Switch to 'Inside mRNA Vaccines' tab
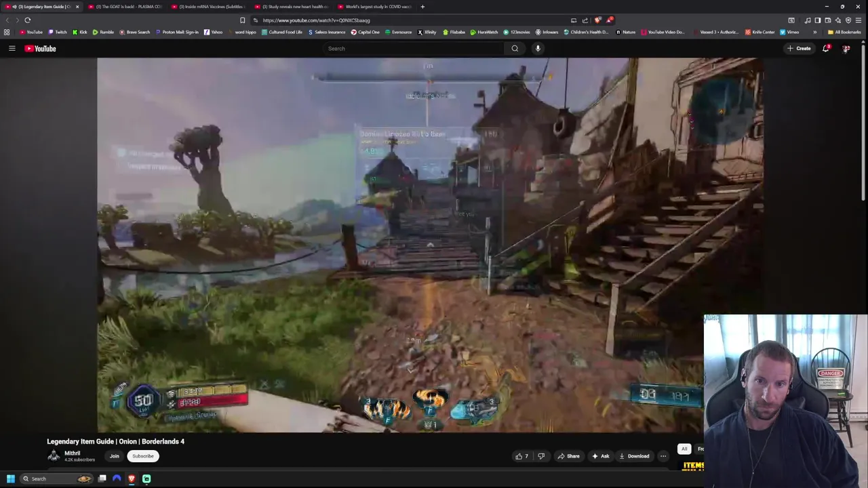This screenshot has width=868, height=488. (209, 7)
